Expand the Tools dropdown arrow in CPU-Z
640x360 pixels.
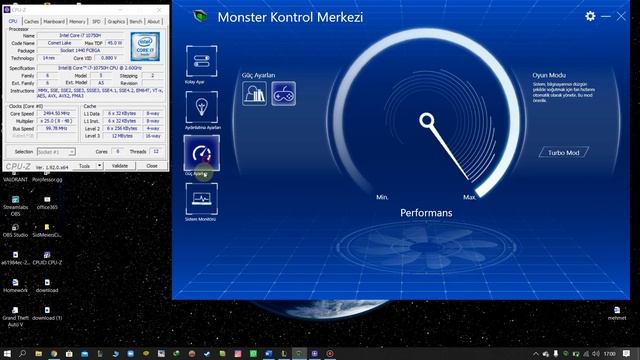point(100,166)
